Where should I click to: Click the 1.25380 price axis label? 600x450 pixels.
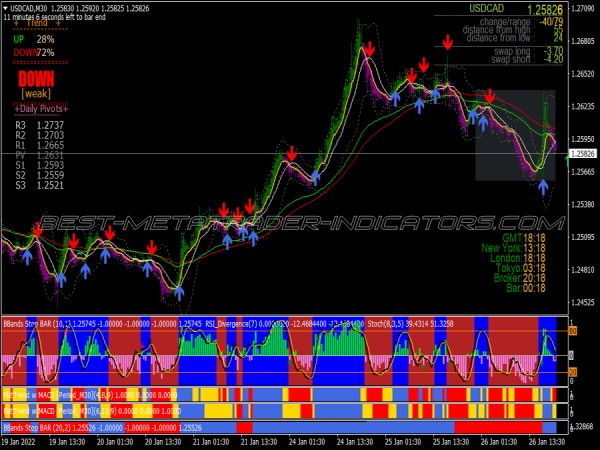coord(583,204)
